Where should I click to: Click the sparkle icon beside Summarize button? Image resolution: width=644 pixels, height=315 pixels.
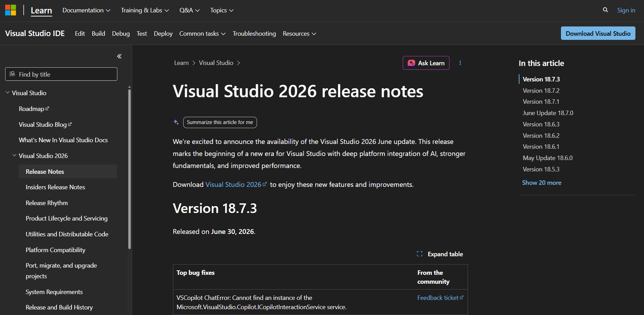coord(176,122)
